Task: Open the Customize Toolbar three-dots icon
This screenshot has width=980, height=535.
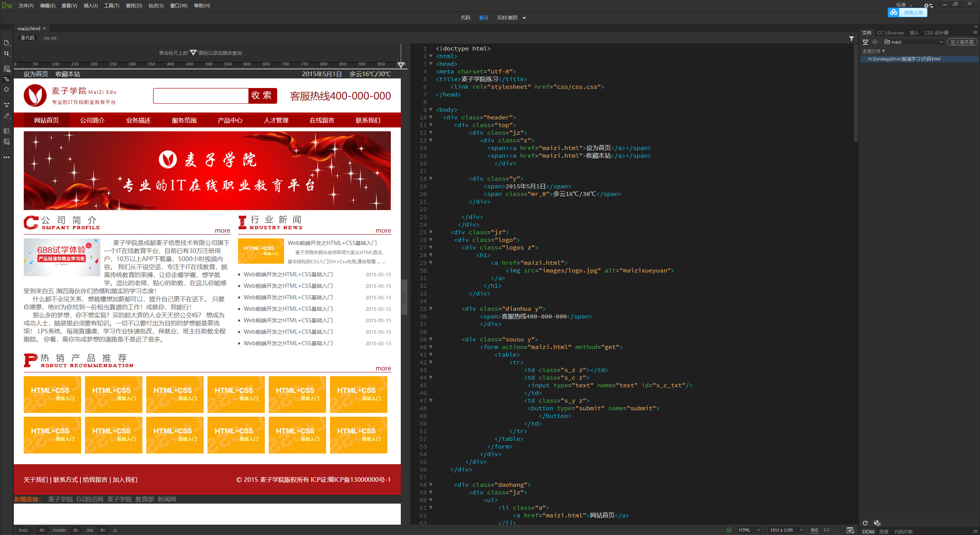Action: click(7, 157)
